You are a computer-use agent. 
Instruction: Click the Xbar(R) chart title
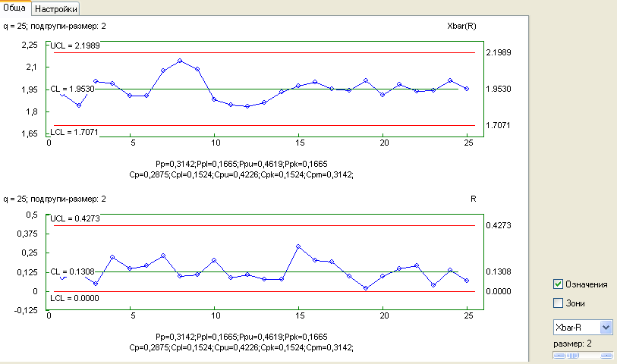[x=461, y=25]
